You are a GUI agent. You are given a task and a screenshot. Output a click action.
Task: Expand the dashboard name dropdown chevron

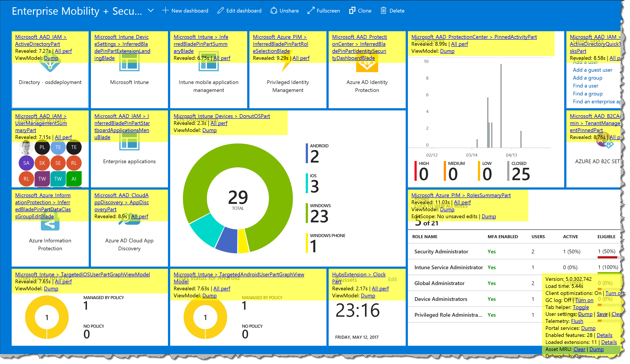[151, 11]
